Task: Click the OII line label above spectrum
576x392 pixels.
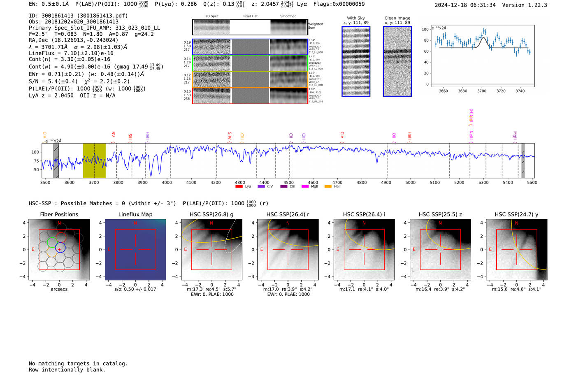Action: click(394, 136)
